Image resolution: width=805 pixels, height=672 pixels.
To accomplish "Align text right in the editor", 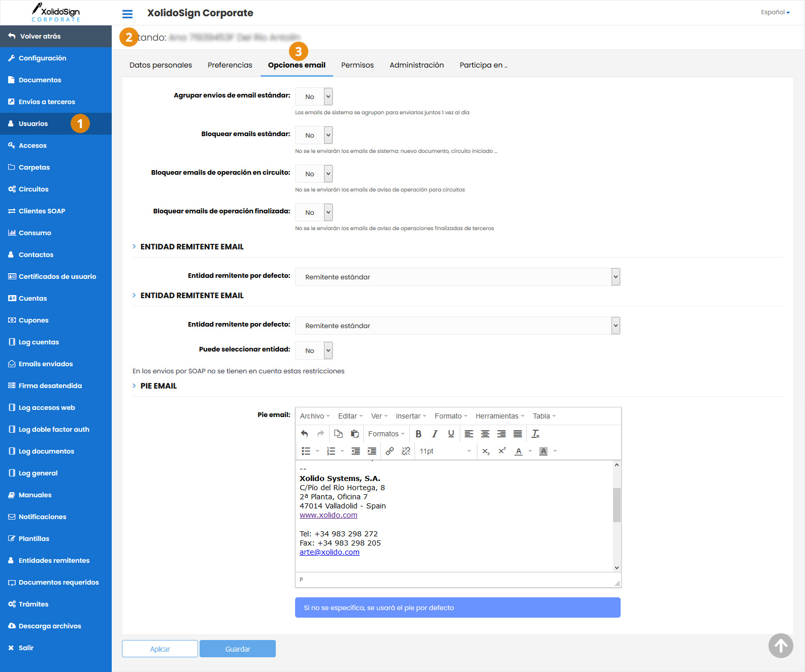I will tap(501, 434).
